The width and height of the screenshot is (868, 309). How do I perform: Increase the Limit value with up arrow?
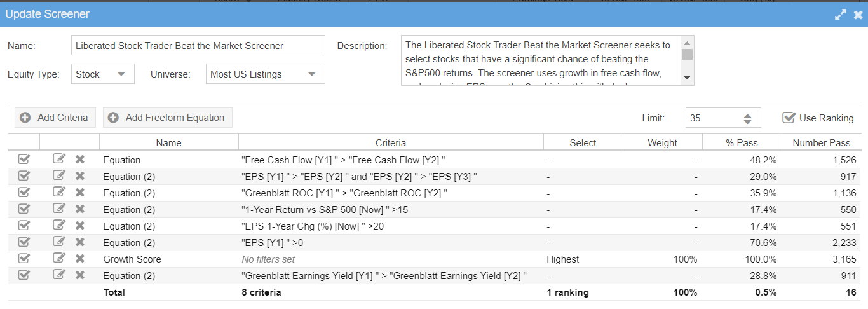747,114
